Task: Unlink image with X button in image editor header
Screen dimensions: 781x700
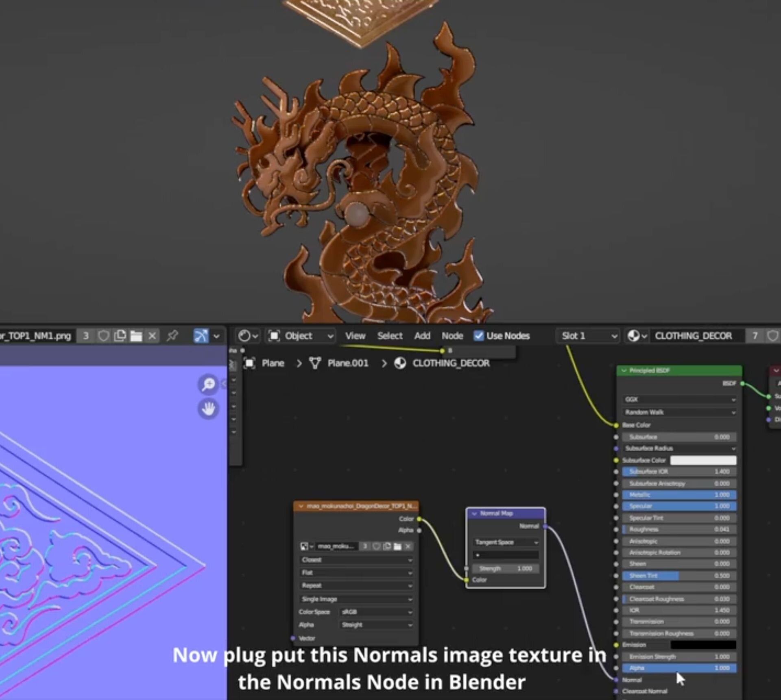Action: [x=152, y=336]
